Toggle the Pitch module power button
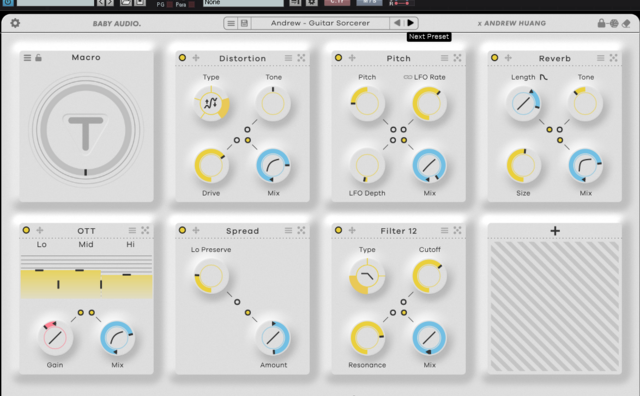 pos(338,58)
